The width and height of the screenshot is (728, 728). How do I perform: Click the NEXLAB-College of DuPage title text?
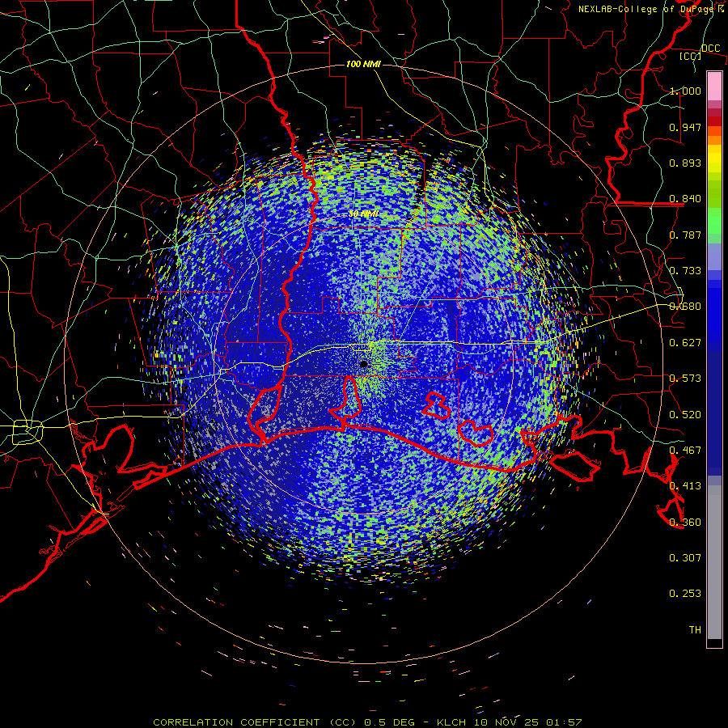point(651,9)
